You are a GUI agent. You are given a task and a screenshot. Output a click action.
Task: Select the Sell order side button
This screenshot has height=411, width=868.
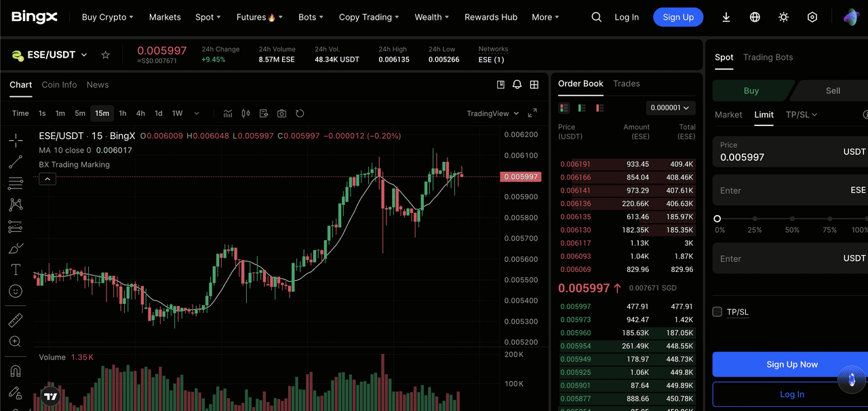point(832,90)
